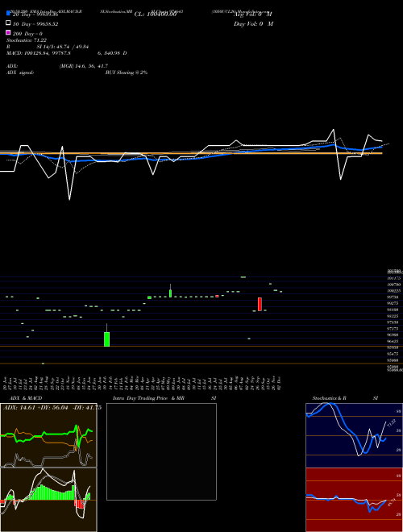The height and width of the screenshot is (532, 403).
Task: Click the BUY Slowing @ 2% signal text
Action: tap(127, 73)
